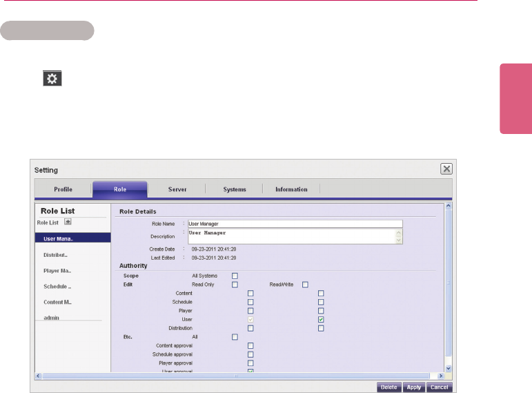Switch to the Information tab

pos(291,189)
